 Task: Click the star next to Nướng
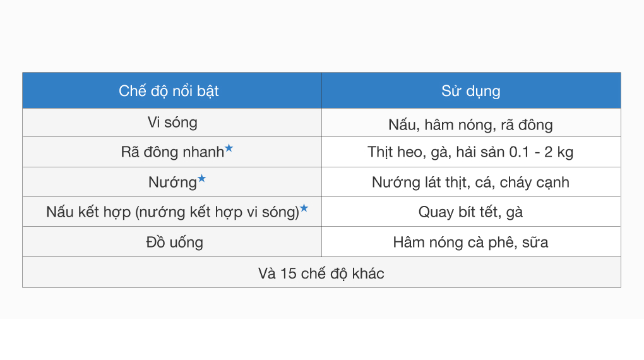[201, 179]
